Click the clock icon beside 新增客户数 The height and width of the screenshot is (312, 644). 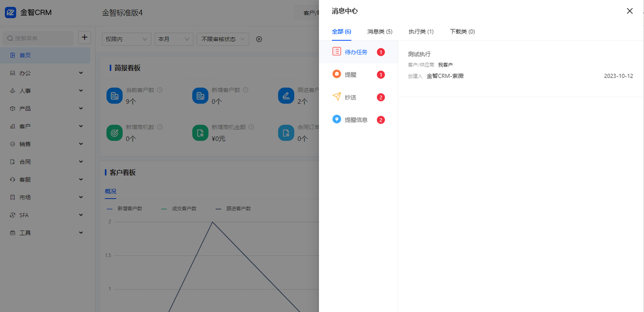coord(246,90)
